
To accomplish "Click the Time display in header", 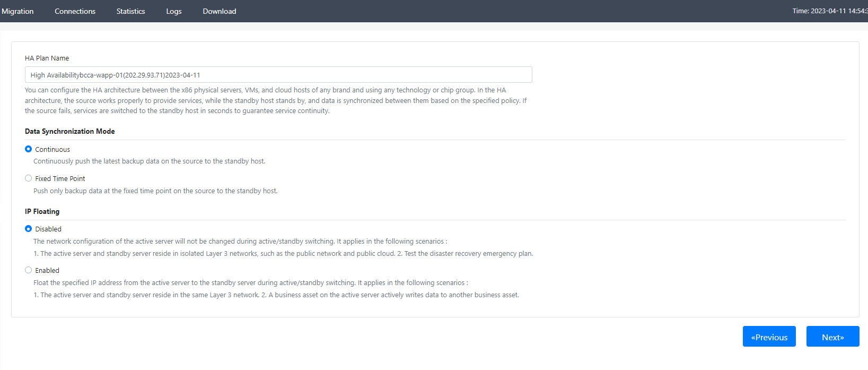I will (830, 11).
